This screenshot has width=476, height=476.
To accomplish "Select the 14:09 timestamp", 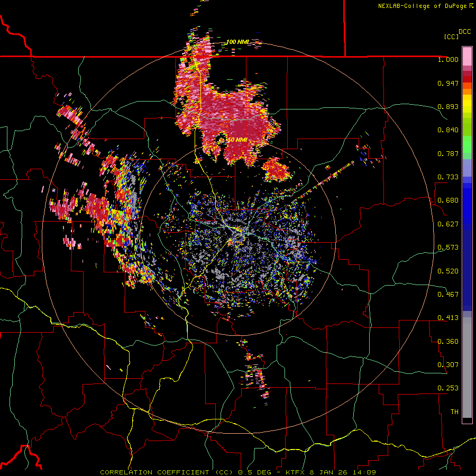I will [x=364, y=472].
